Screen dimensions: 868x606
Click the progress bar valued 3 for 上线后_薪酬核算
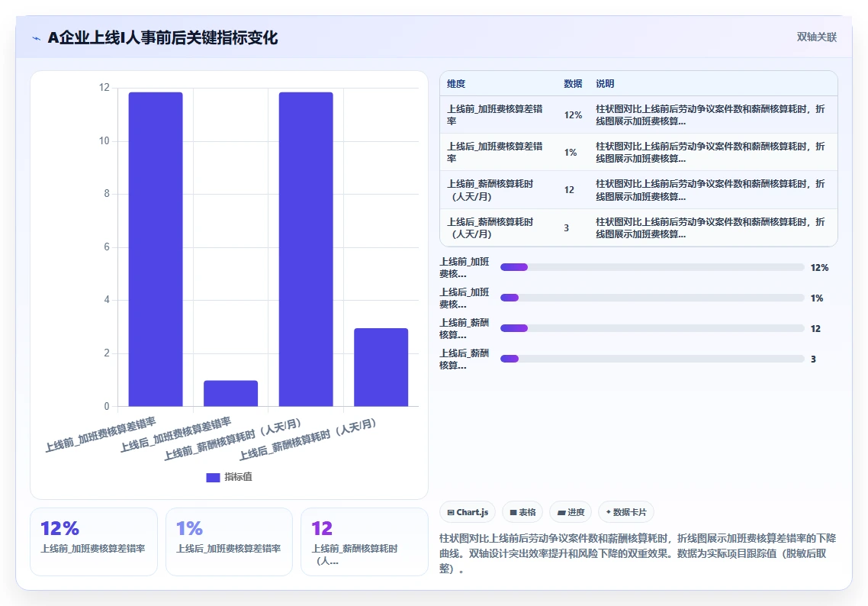[652, 359]
